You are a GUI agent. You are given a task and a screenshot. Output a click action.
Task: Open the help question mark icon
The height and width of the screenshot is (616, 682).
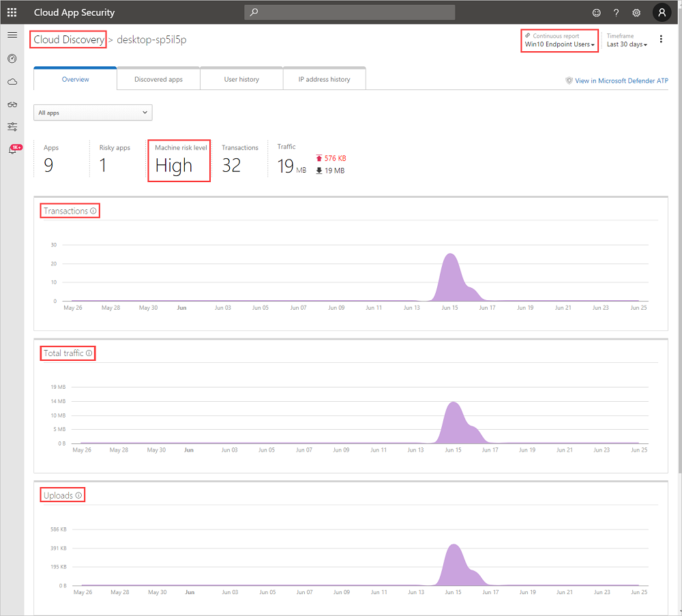pyautogui.click(x=616, y=12)
